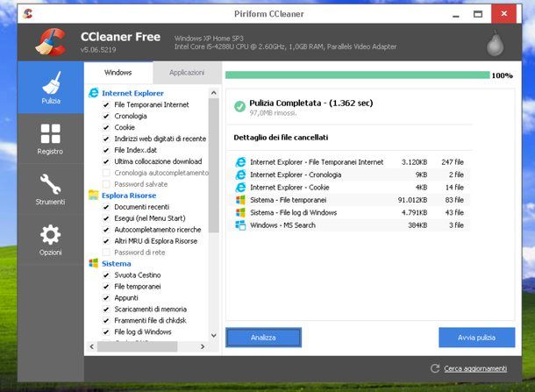Switch to the Applicazioni tab
Image resolution: width=535 pixels, height=392 pixels.
pos(187,73)
